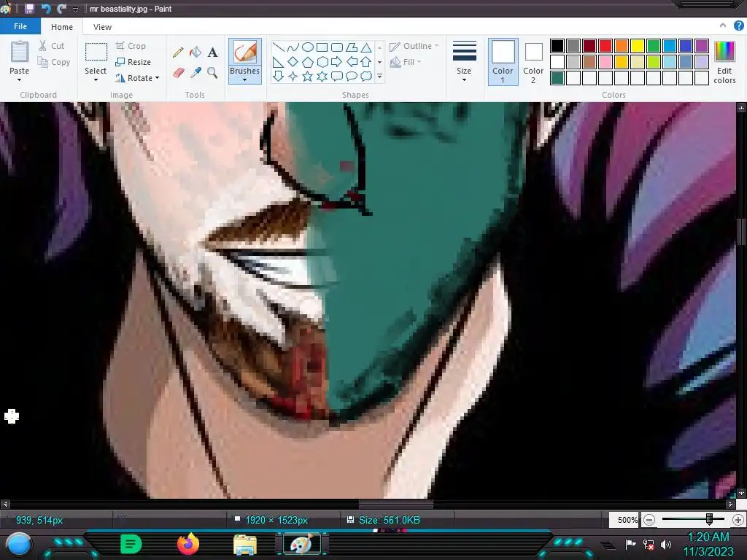Choose the Rectangle shape
The image size is (747, 560).
coord(322,47)
